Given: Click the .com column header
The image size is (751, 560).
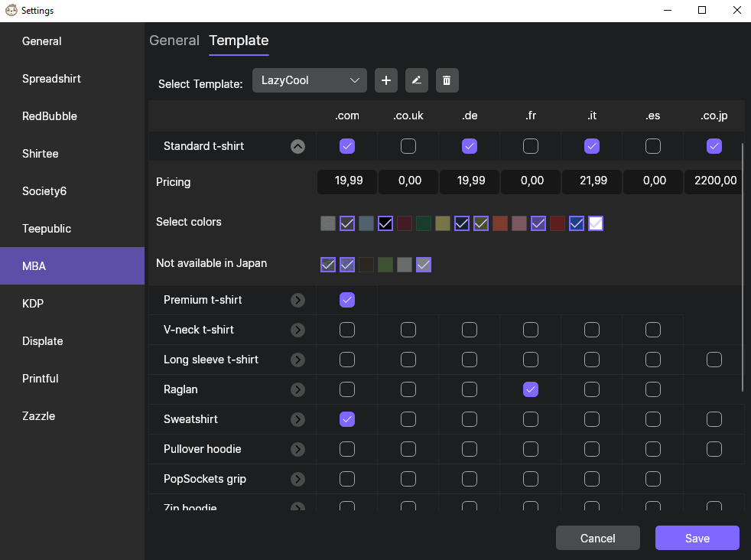Looking at the screenshot, I should pos(347,116).
